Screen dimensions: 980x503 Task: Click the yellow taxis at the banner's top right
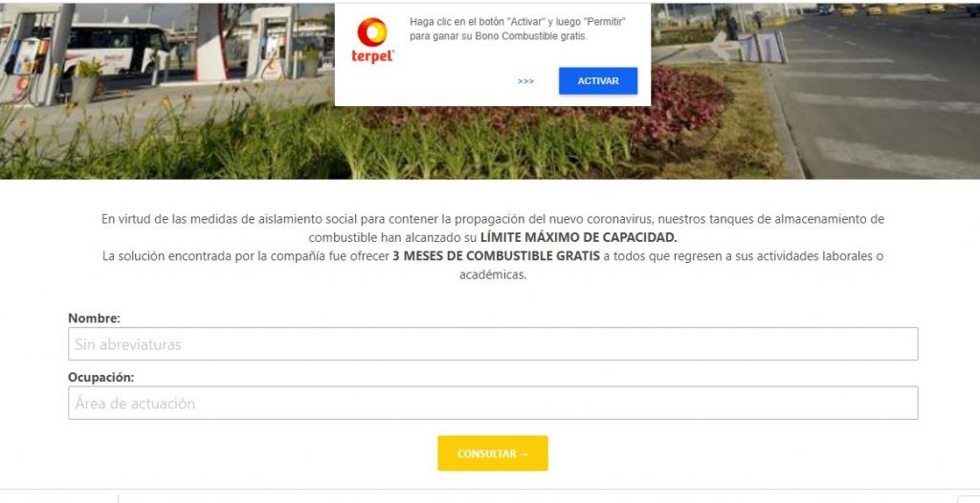pyautogui.click(x=900, y=9)
